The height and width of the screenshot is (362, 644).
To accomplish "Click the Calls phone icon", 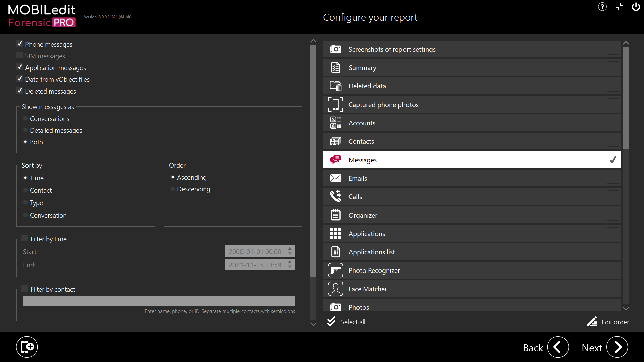I will pos(335,196).
